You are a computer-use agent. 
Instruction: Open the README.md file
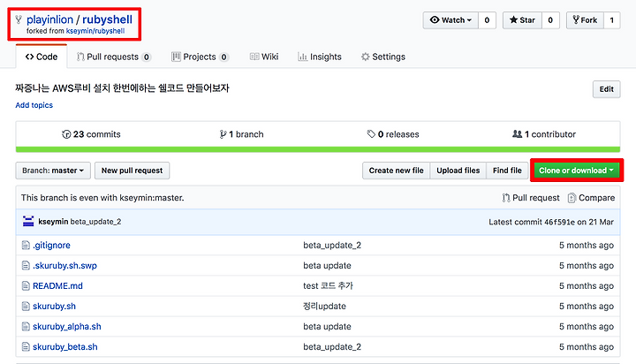[57, 285]
